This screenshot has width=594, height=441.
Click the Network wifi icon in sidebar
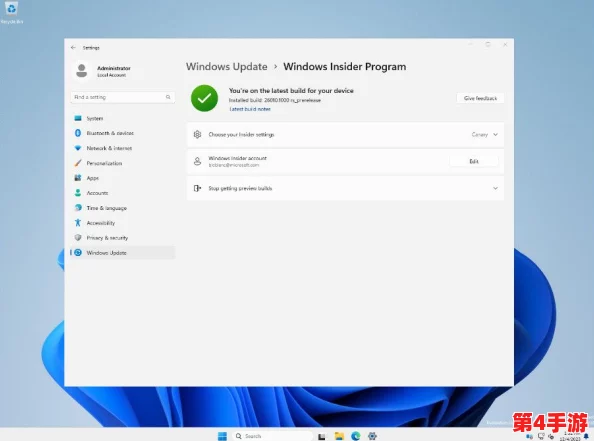coord(78,148)
